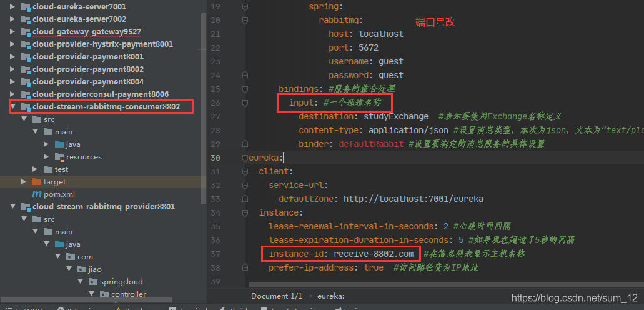Collapse the jiao package node
Viewport: 644px width, 310px height.
tap(68, 269)
